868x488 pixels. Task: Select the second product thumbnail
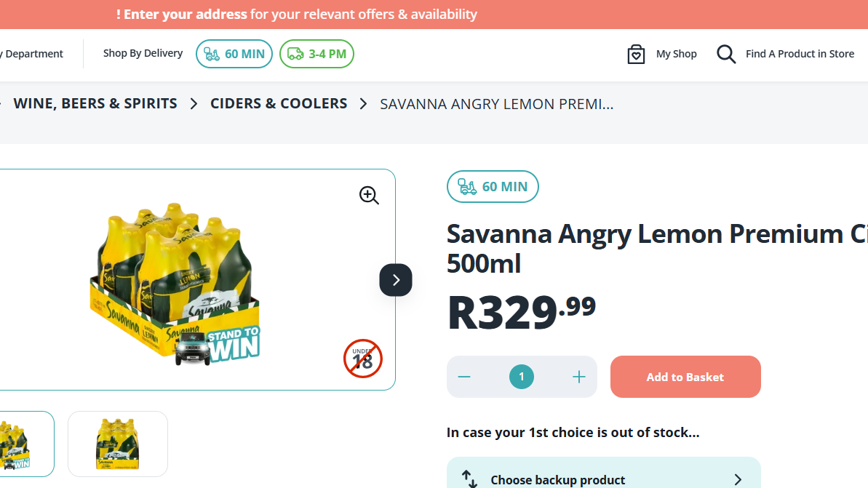[117, 444]
